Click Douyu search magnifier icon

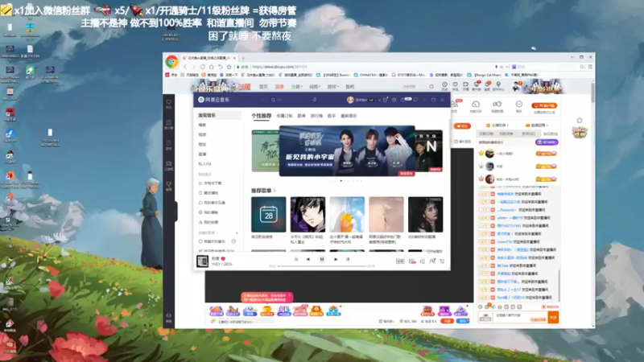tap(431, 87)
